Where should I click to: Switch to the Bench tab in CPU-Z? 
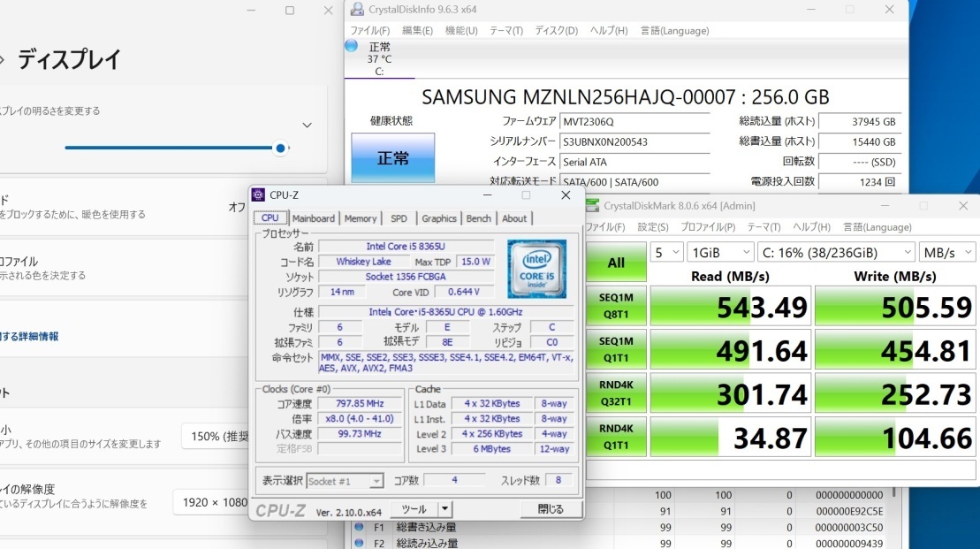tap(479, 217)
